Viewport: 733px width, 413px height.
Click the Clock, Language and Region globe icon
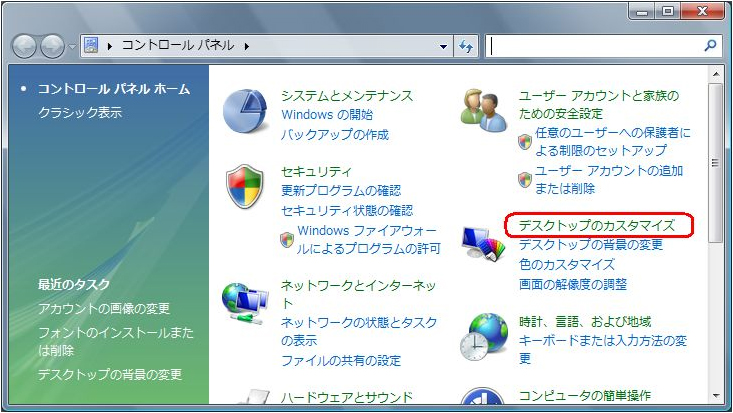pyautogui.click(x=483, y=337)
